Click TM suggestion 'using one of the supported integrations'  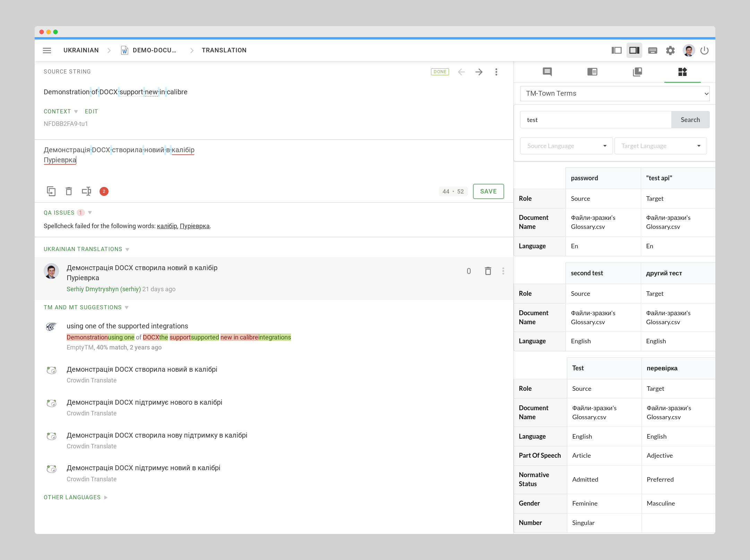(127, 326)
